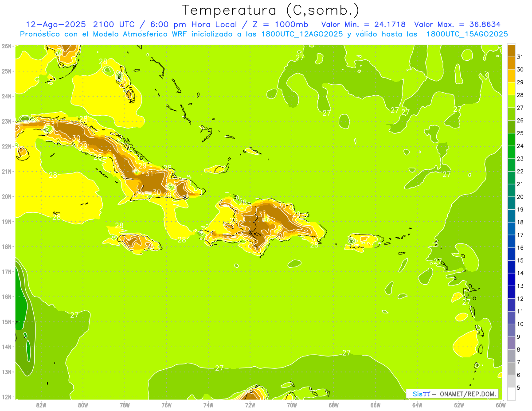532x411 pixels.
Task: Select the 24N latitude axis label
Action: click(x=7, y=96)
